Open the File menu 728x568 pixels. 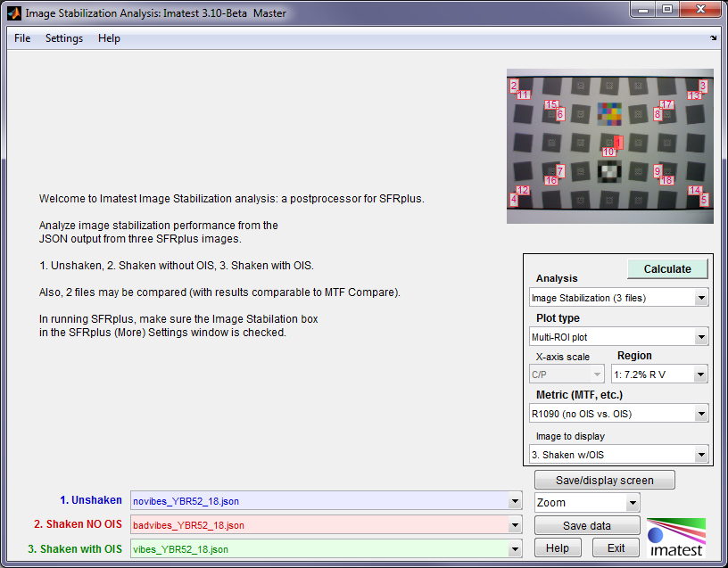click(x=22, y=38)
